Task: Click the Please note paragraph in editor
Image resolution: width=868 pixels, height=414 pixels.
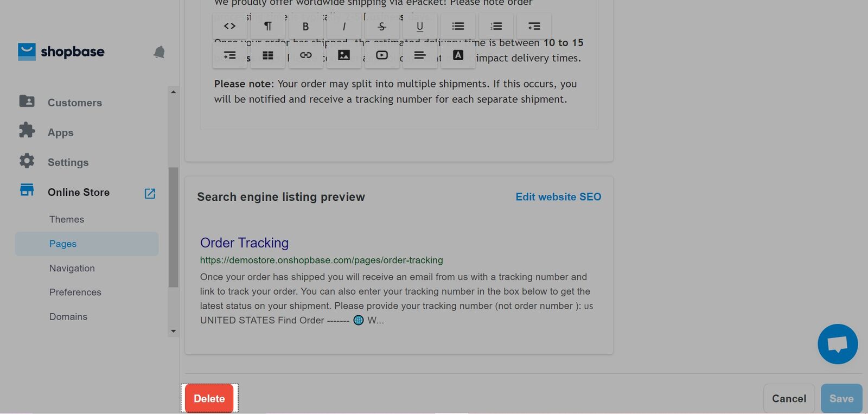Action: (x=395, y=92)
